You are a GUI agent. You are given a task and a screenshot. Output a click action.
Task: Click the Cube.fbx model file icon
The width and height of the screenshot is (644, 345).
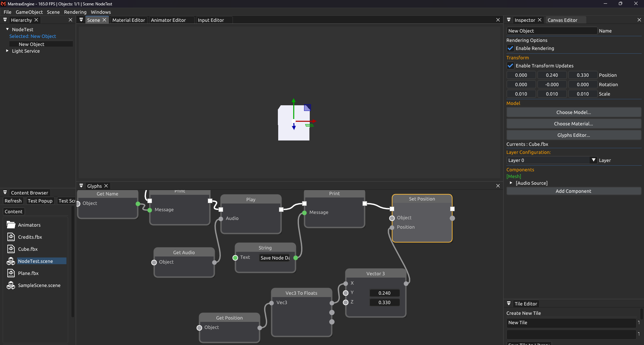pos(11,249)
